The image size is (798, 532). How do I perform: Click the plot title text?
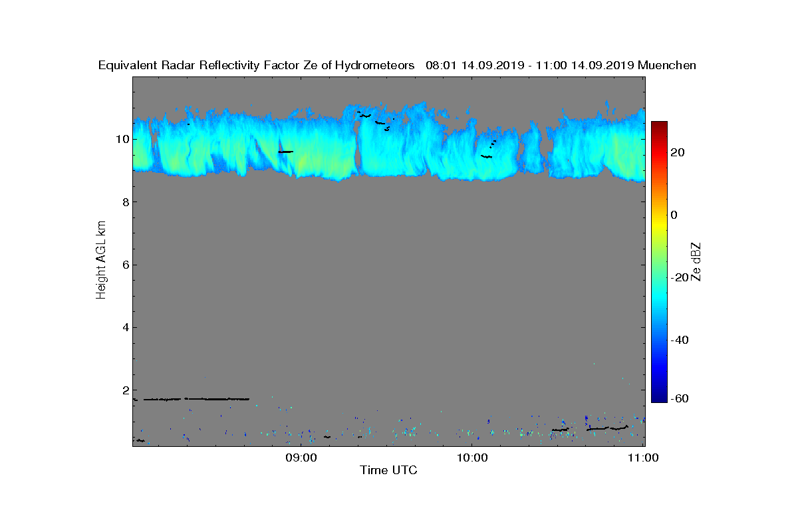coord(397,65)
